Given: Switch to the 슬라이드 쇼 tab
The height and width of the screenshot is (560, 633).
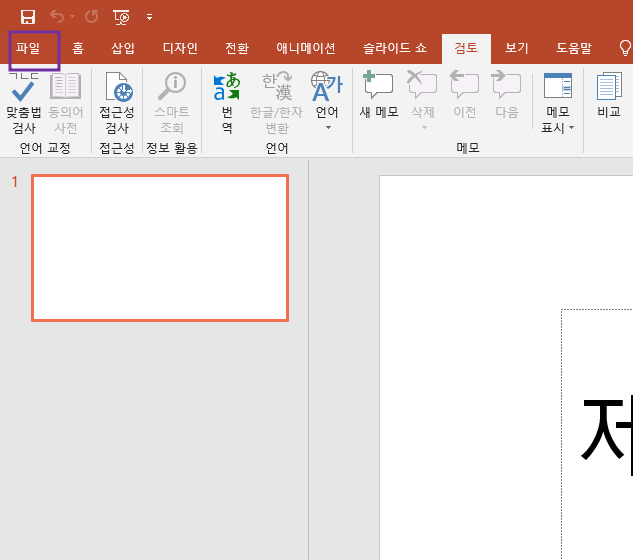Looking at the screenshot, I should point(394,48).
